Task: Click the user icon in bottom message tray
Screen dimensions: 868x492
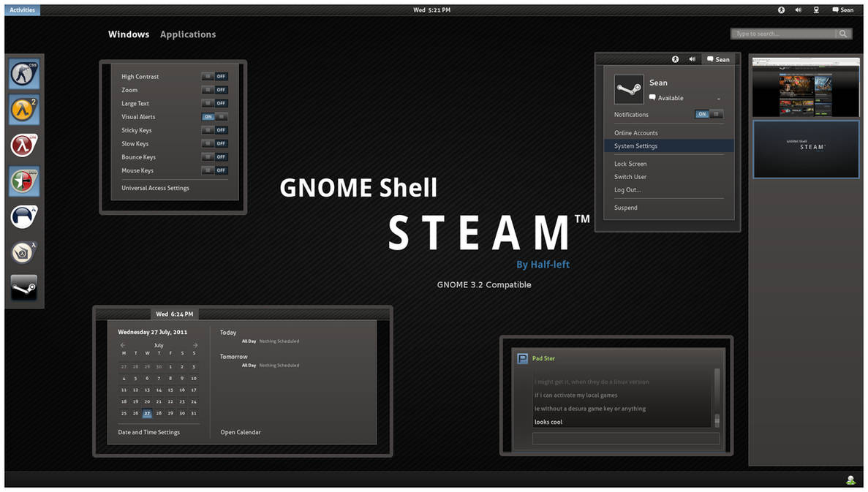Action: click(x=851, y=480)
